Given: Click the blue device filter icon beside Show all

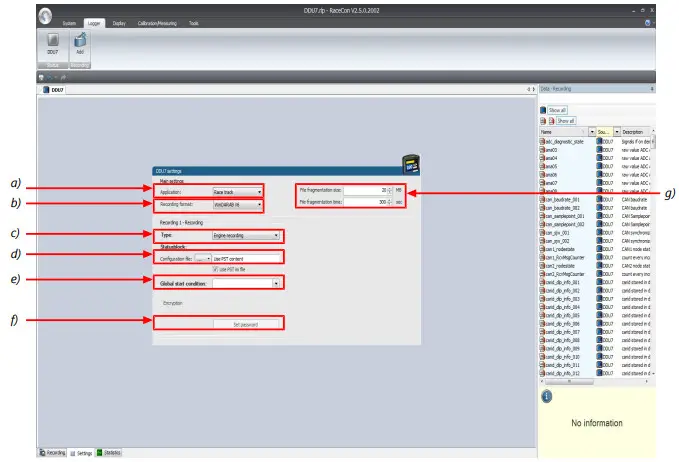Looking at the screenshot, I should click(x=543, y=110).
